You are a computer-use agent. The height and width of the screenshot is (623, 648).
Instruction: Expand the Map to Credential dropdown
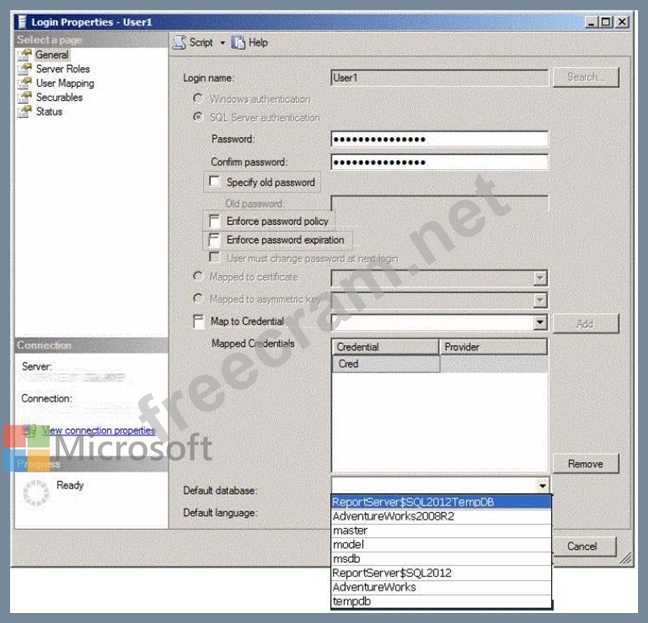click(x=540, y=322)
